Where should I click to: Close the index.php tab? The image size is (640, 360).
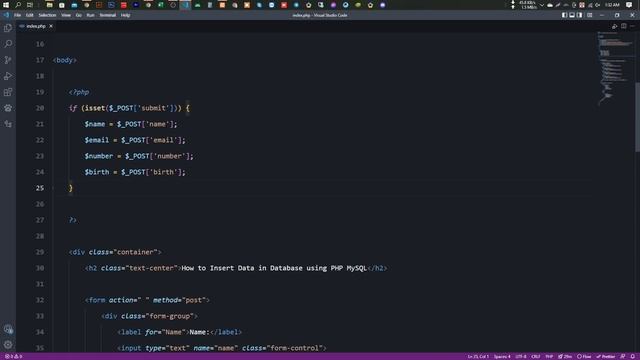click(x=51, y=26)
